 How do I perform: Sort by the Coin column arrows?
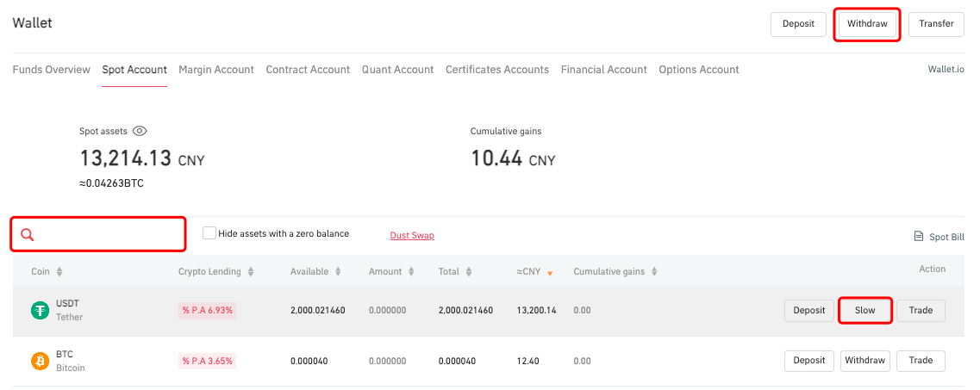click(59, 272)
